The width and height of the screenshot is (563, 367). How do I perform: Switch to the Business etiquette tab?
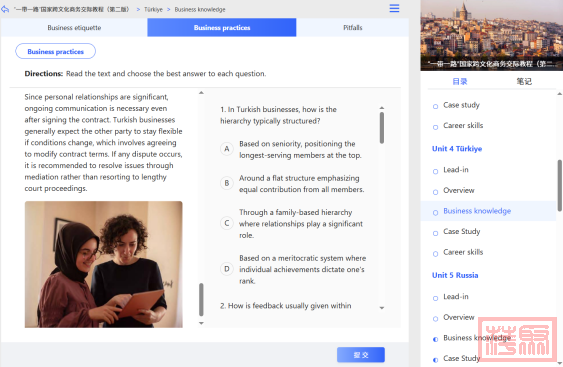click(x=74, y=28)
